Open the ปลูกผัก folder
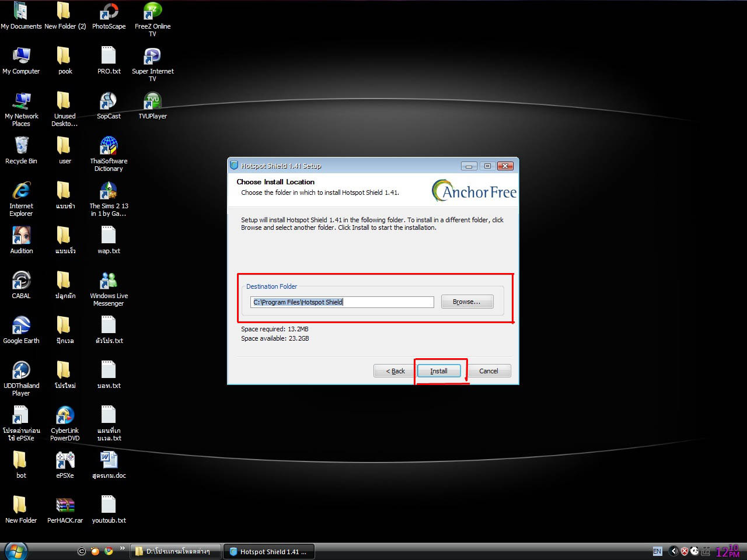Image resolution: width=747 pixels, height=560 pixels. click(65, 285)
